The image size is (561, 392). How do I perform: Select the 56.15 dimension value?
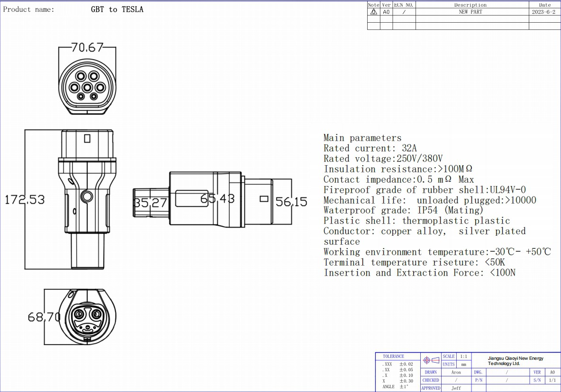(x=291, y=202)
